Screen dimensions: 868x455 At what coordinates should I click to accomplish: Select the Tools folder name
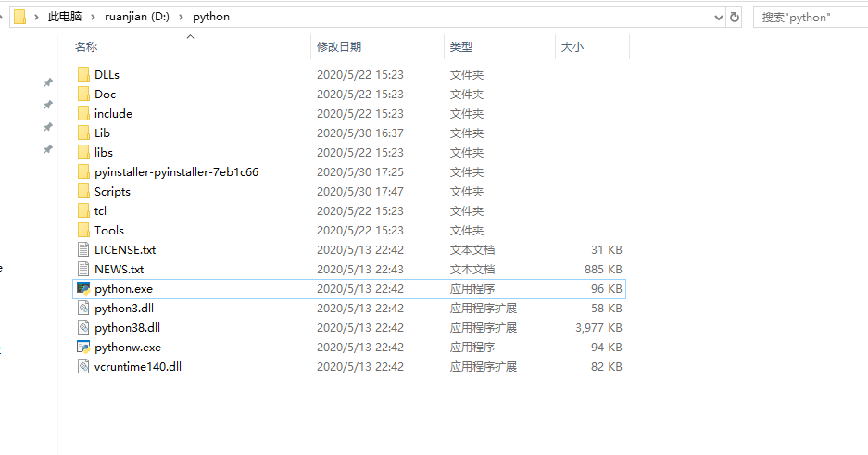coord(109,230)
